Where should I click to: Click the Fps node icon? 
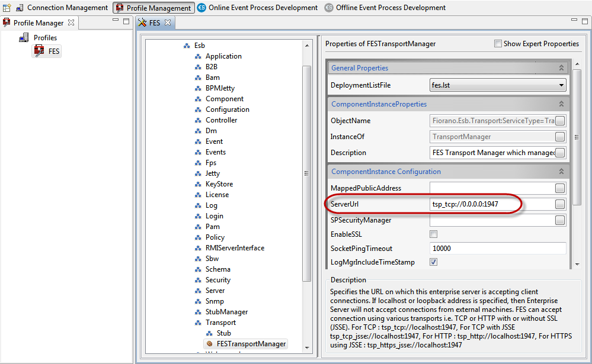(198, 163)
